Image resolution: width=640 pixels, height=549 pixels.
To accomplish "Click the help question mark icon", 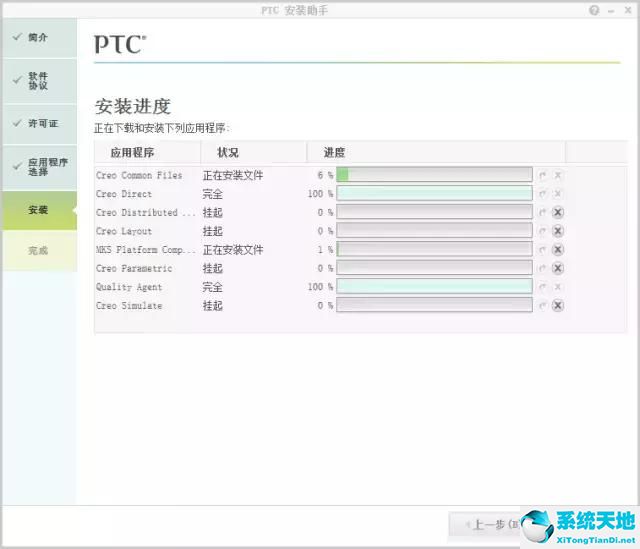I will 594,10.
